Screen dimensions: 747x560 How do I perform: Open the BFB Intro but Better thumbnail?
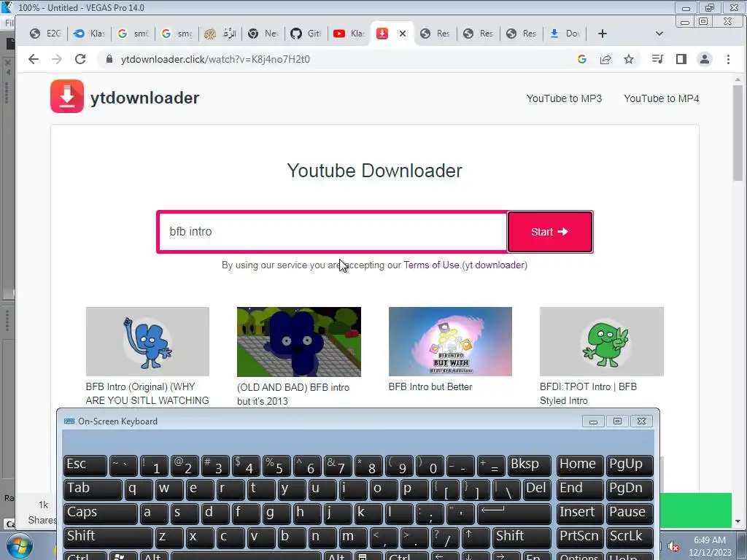coord(450,341)
